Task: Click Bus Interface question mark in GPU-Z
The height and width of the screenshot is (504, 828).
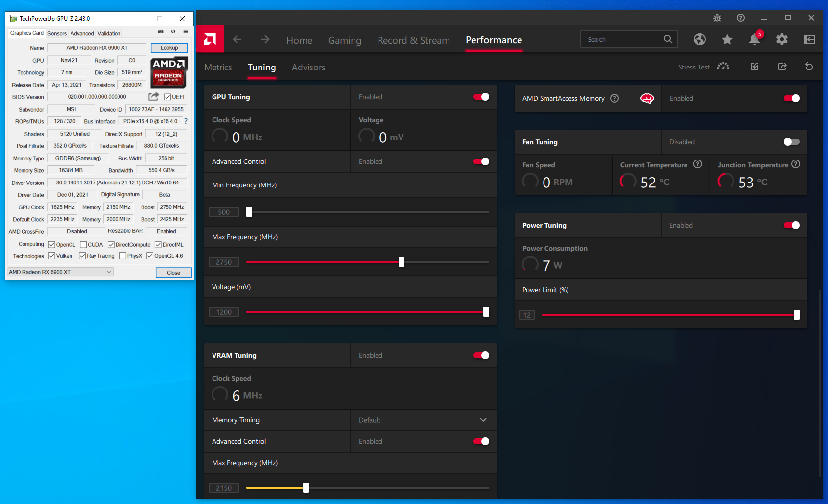Action: coord(186,121)
